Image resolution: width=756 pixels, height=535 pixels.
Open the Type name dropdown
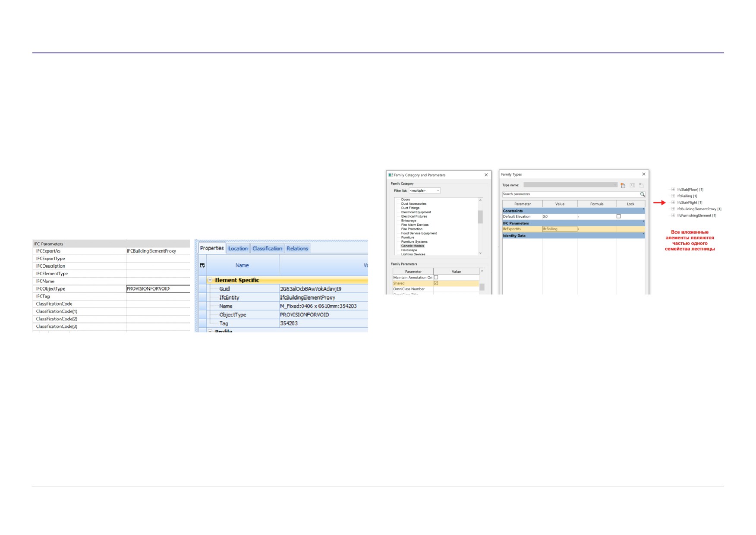[570, 185]
